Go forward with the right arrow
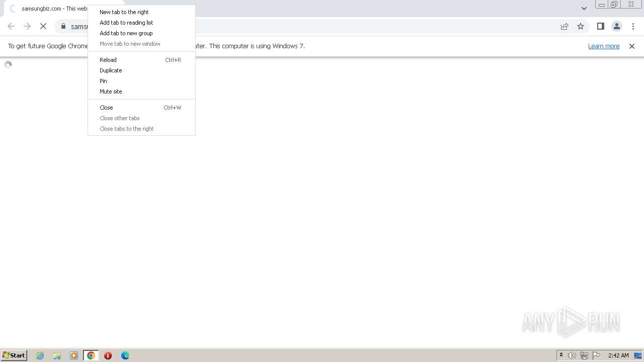Image resolution: width=644 pixels, height=362 pixels. 27,26
